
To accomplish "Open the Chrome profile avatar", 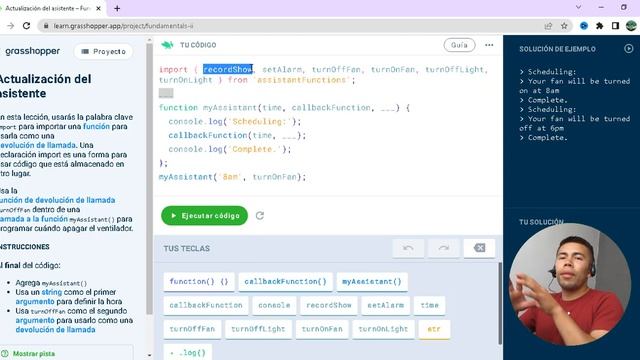I will pyautogui.click(x=631, y=26).
